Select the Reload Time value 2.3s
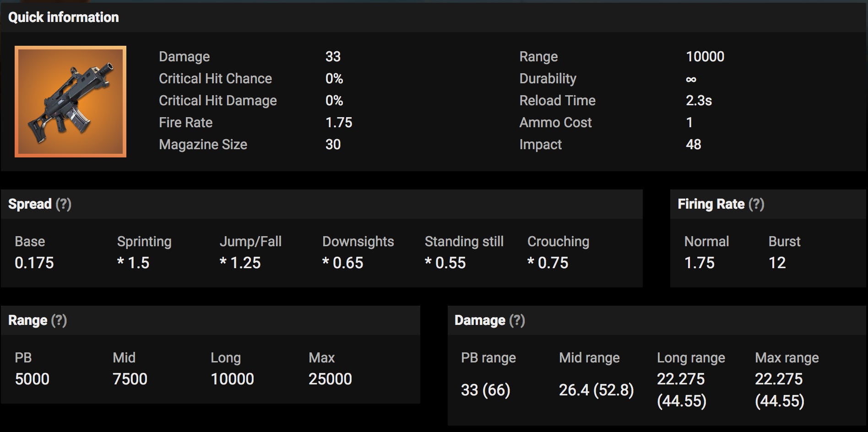Viewport: 868px width, 432px height. 699,101
